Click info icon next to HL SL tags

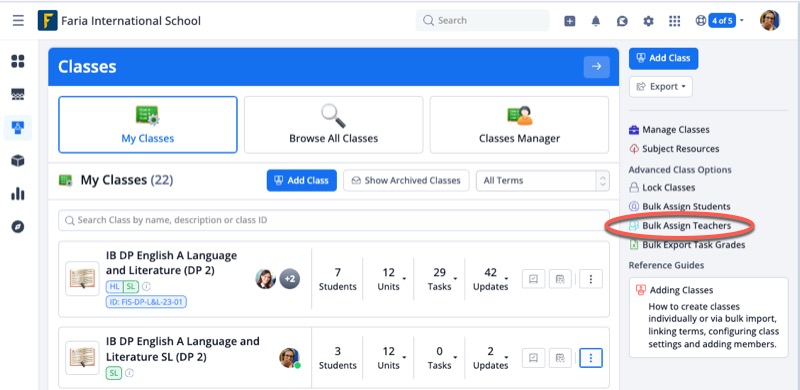point(146,286)
